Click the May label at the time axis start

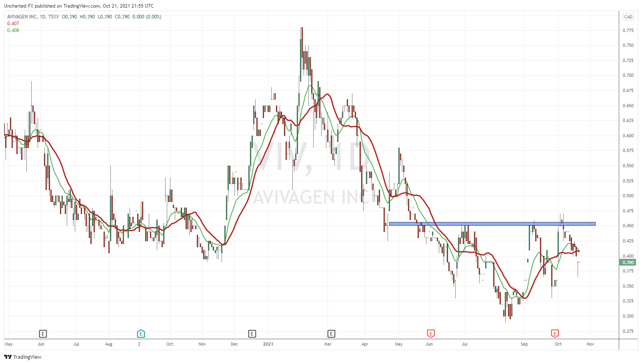tap(9, 344)
